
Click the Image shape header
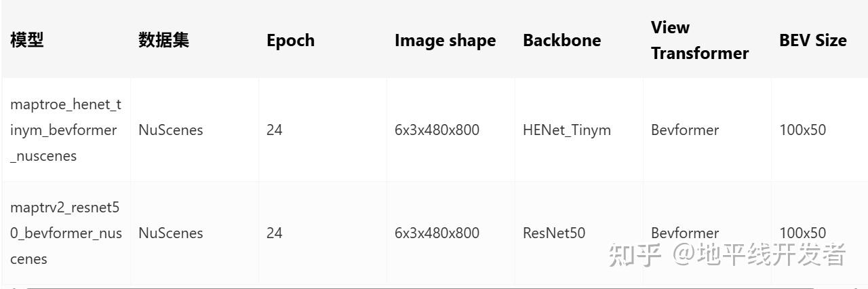(x=445, y=40)
